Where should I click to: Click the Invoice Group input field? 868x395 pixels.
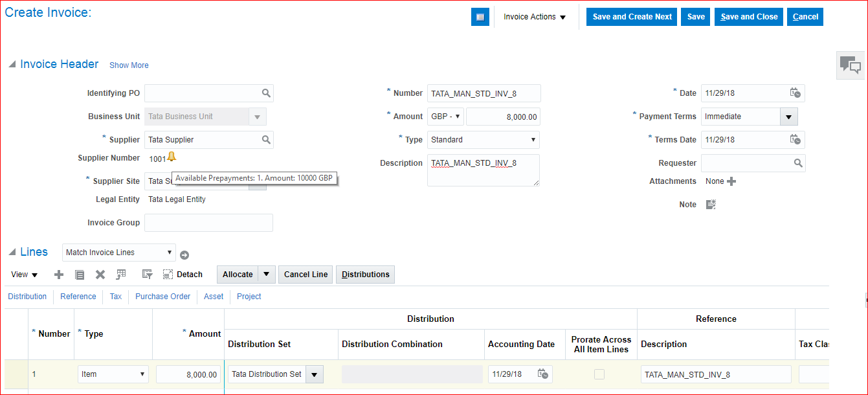pos(208,223)
